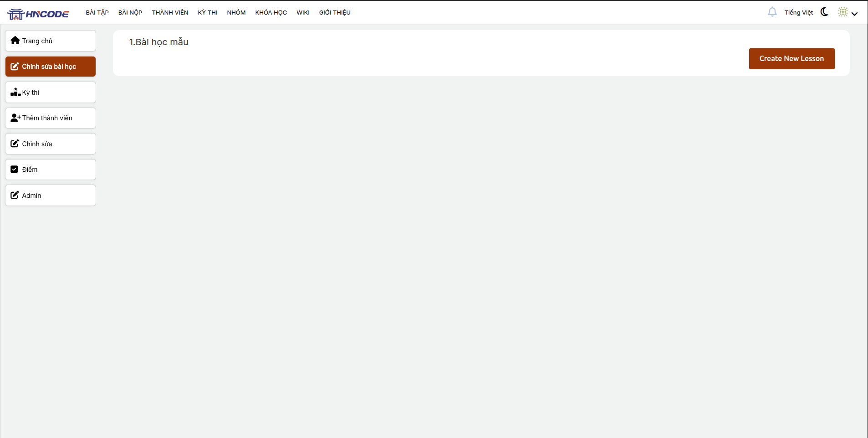868x438 pixels.
Task: Click the add-user icon beside Thêm thành viên
Action: tap(15, 118)
